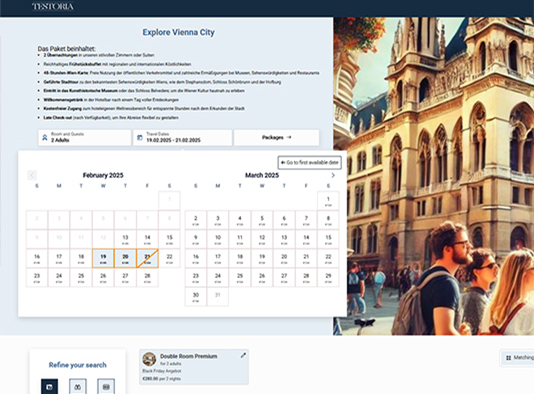Select March 10 in the calendar
Image resolution: width=534 pixels, height=394 pixels.
(218, 239)
